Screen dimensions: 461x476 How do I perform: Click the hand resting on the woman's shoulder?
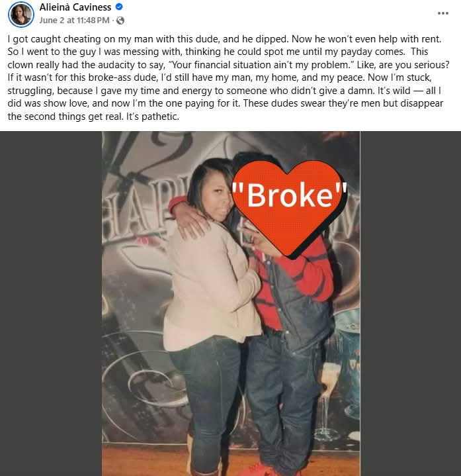pyautogui.click(x=190, y=223)
